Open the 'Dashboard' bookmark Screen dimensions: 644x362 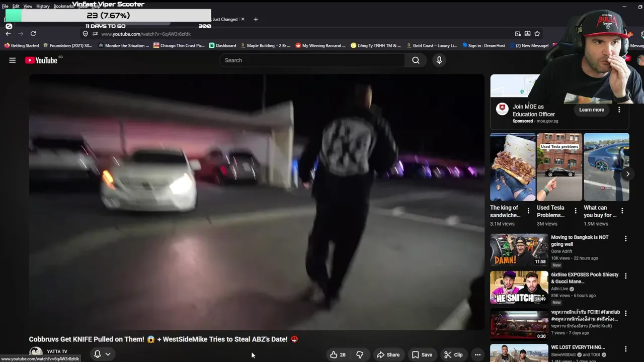pyautogui.click(x=222, y=45)
